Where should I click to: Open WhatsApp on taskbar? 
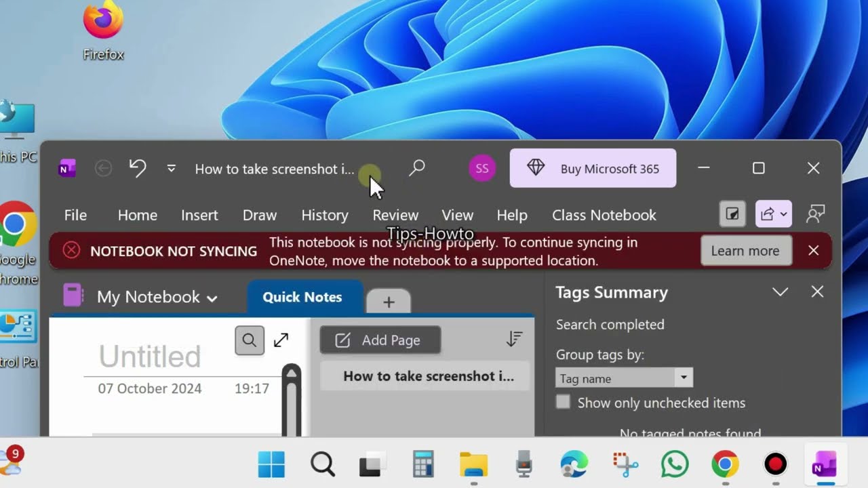pos(675,464)
